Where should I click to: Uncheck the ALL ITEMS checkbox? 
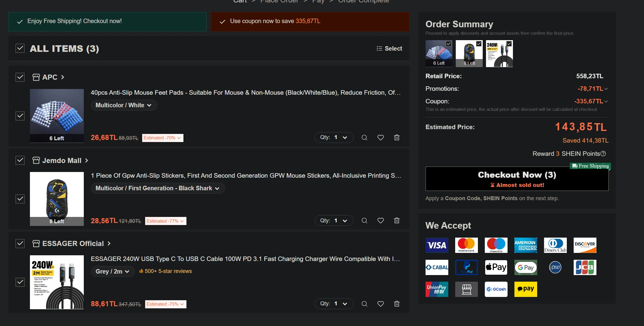point(20,48)
